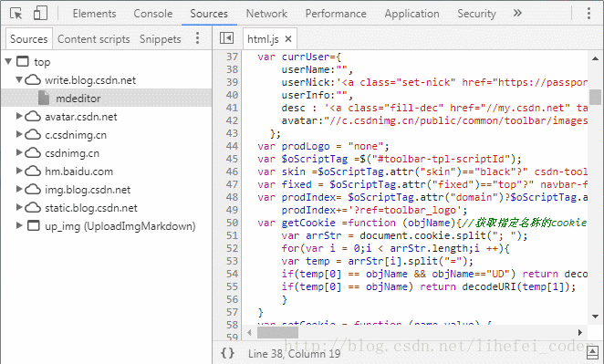The image size is (604, 364).
Task: Expand the c.csdnimg.cn domain
Action: [x=19, y=134]
